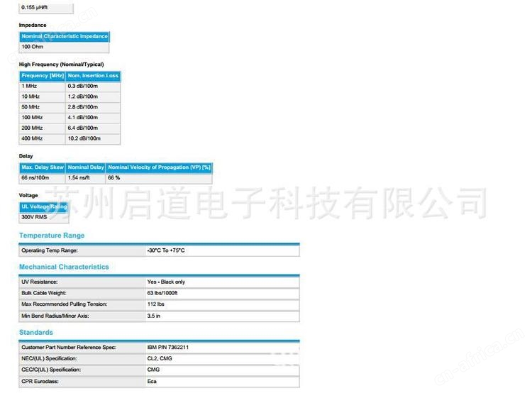Click the 'Temperature Range' heading
The height and width of the screenshot is (393, 532).
pos(52,236)
